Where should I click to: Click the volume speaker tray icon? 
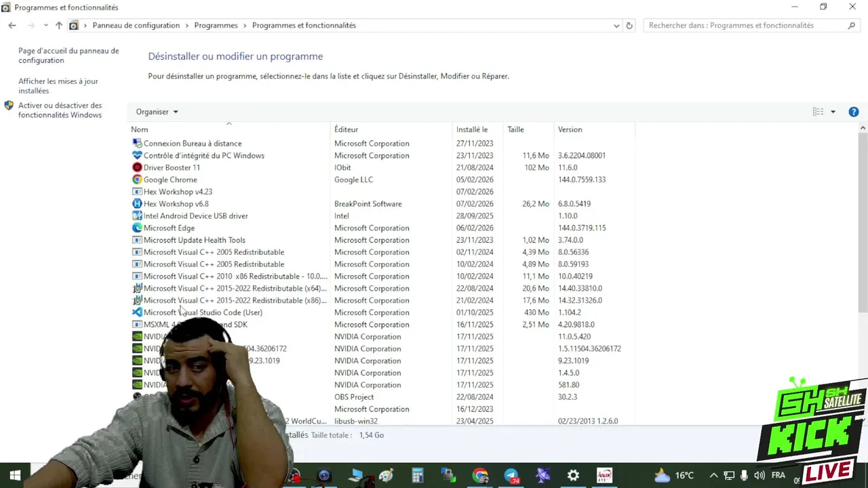(759, 476)
